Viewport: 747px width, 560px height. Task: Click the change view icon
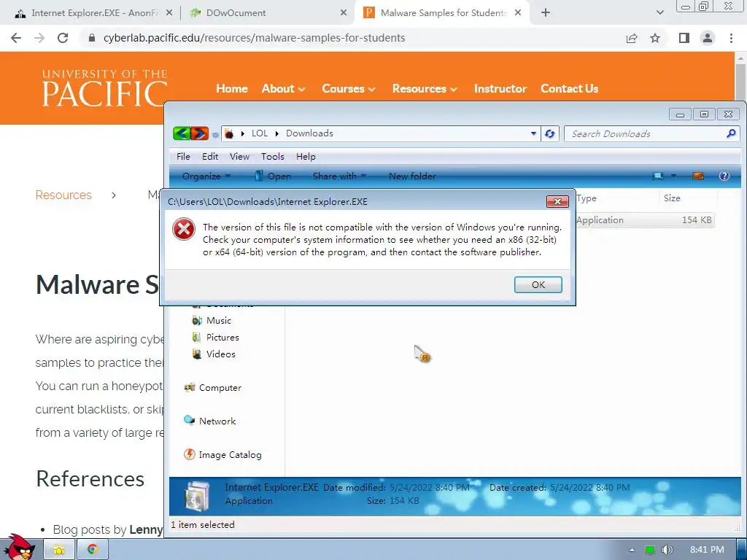click(658, 176)
